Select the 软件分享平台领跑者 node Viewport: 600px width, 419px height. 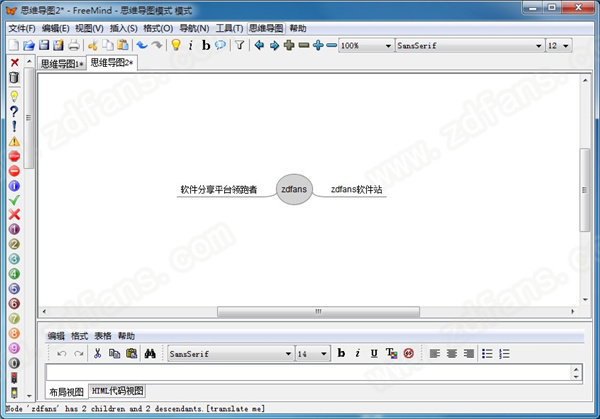coord(218,189)
